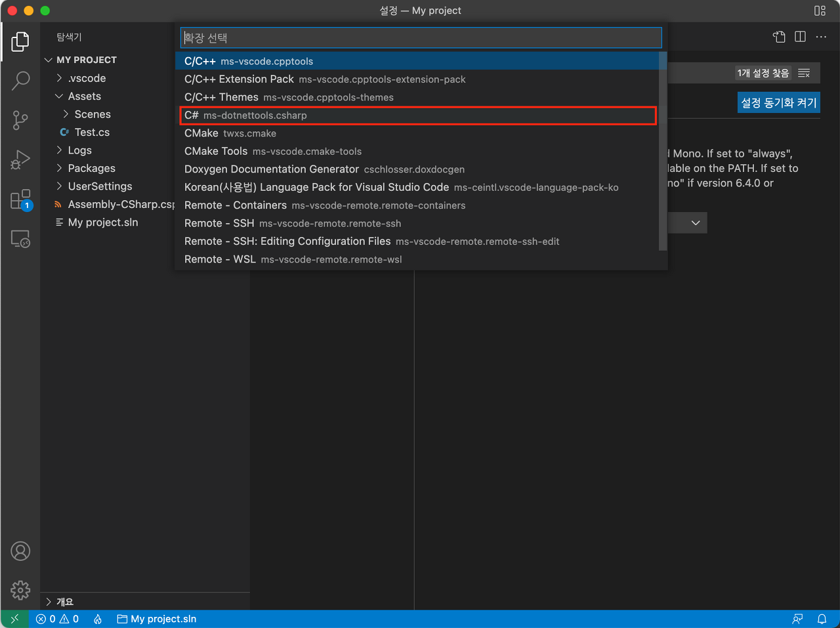Viewport: 840px width, 628px height.
Task: Open notifications bell in status bar
Action: [x=822, y=619]
